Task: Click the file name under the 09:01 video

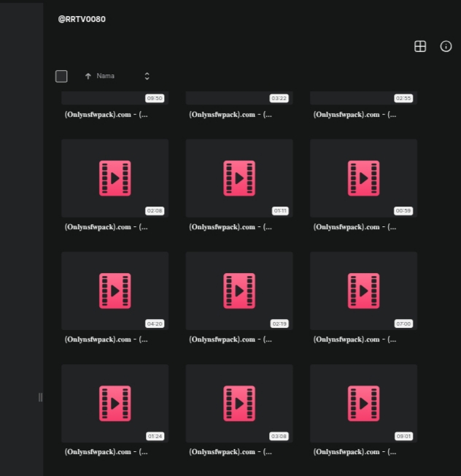Action: click(x=355, y=452)
